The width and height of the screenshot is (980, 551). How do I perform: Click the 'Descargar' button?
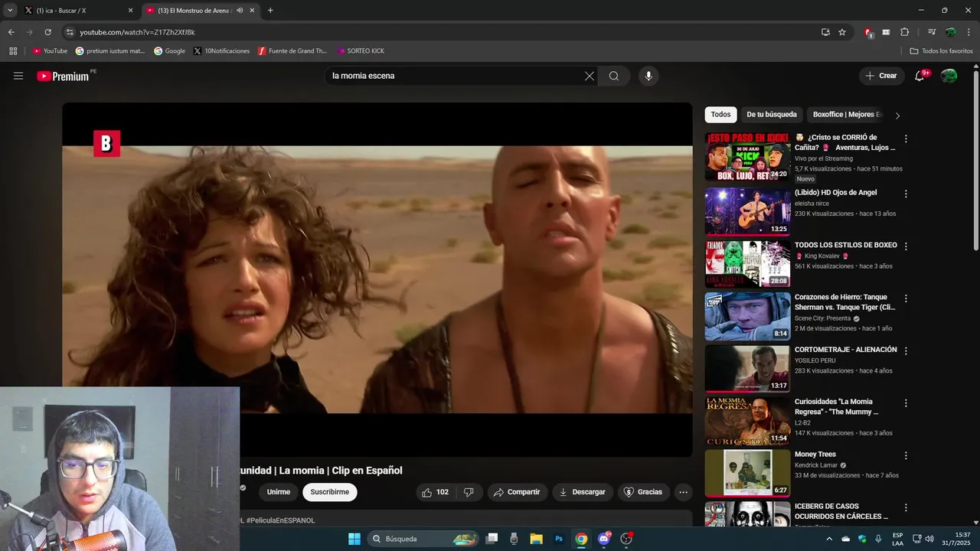coord(583,492)
